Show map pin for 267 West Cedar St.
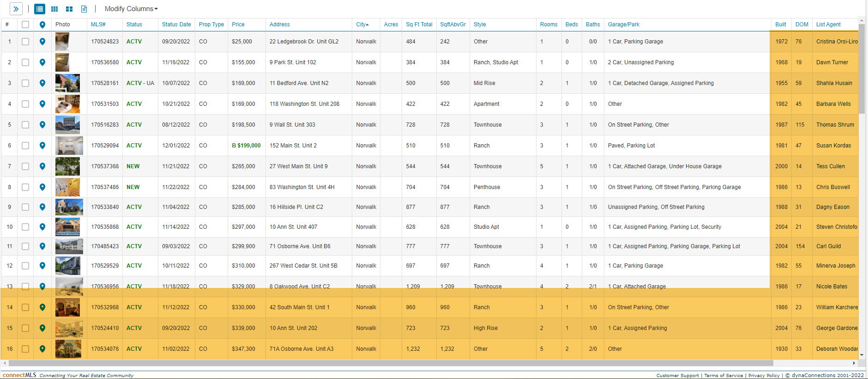 [42, 266]
